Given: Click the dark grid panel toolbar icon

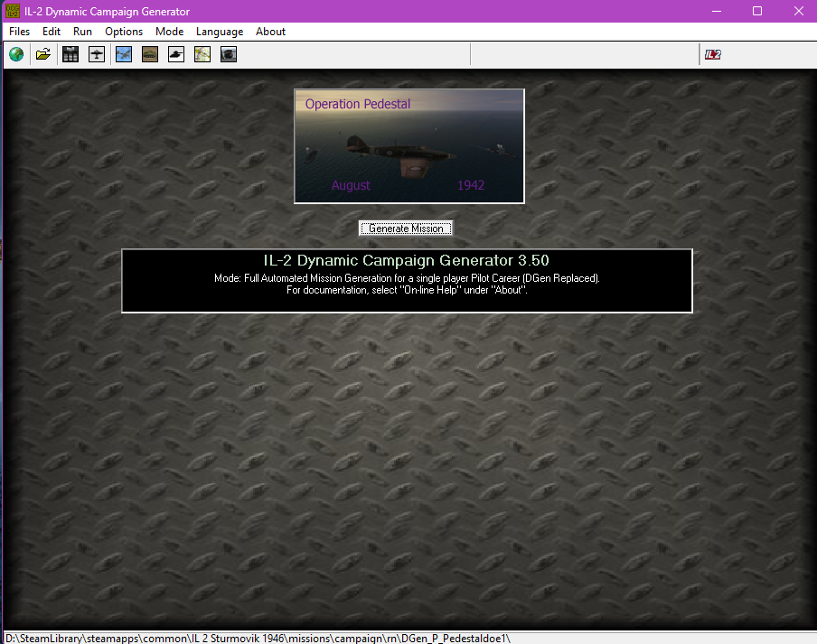Looking at the screenshot, I should (x=70, y=54).
